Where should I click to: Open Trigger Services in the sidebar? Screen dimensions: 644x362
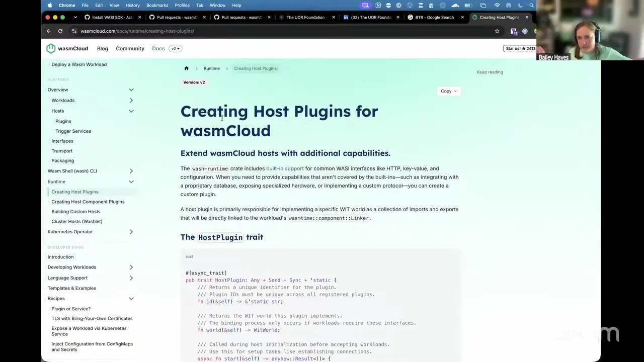pos(73,131)
